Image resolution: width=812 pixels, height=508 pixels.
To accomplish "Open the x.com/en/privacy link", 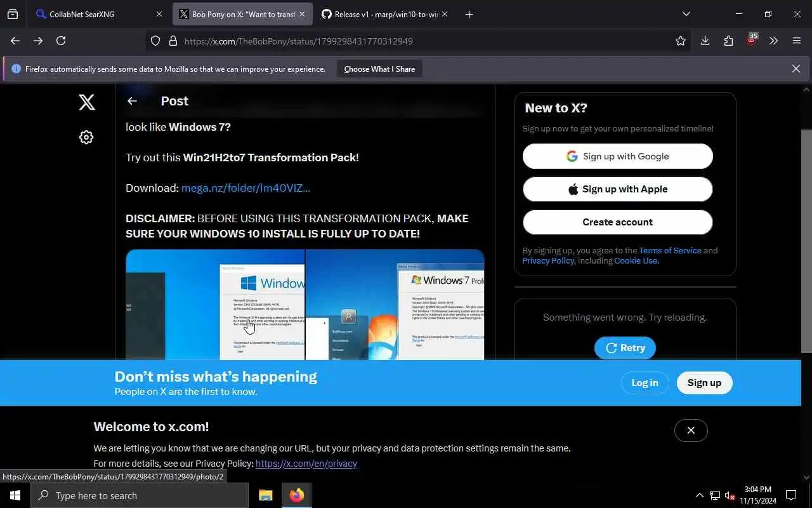I will (x=306, y=464).
